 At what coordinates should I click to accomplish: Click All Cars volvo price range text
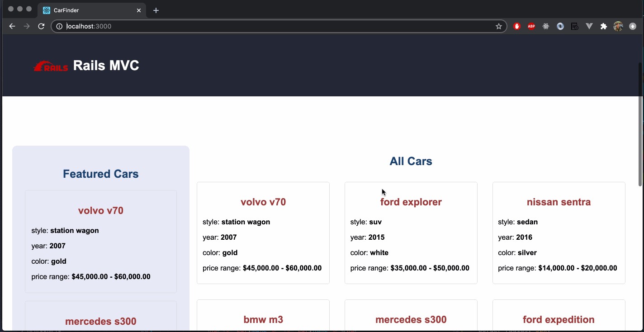coord(262,268)
